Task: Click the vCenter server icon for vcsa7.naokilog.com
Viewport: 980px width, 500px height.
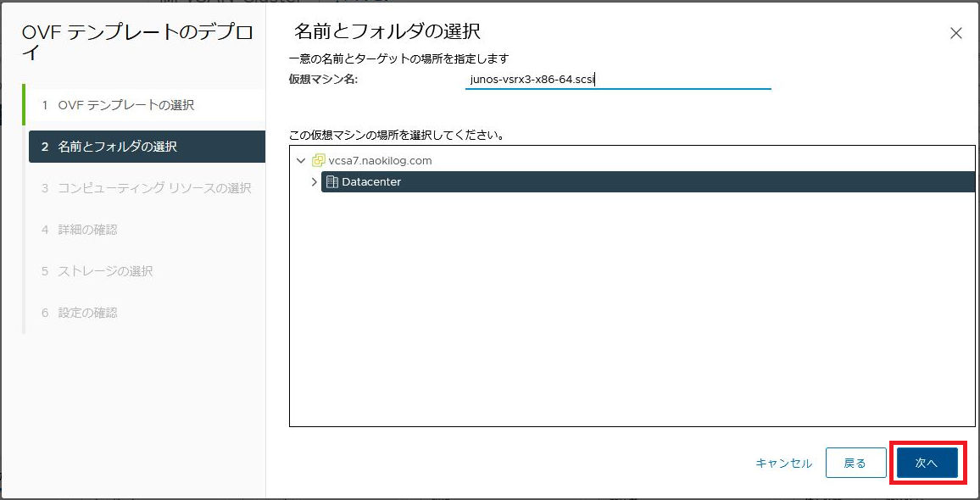Action: [x=319, y=161]
